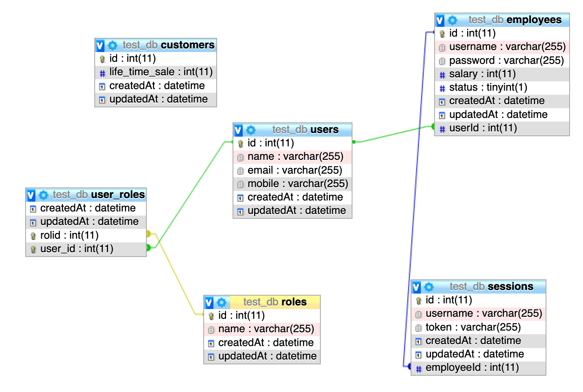The width and height of the screenshot is (583, 392).
Task: Open options for the users table
Action: (x=251, y=130)
